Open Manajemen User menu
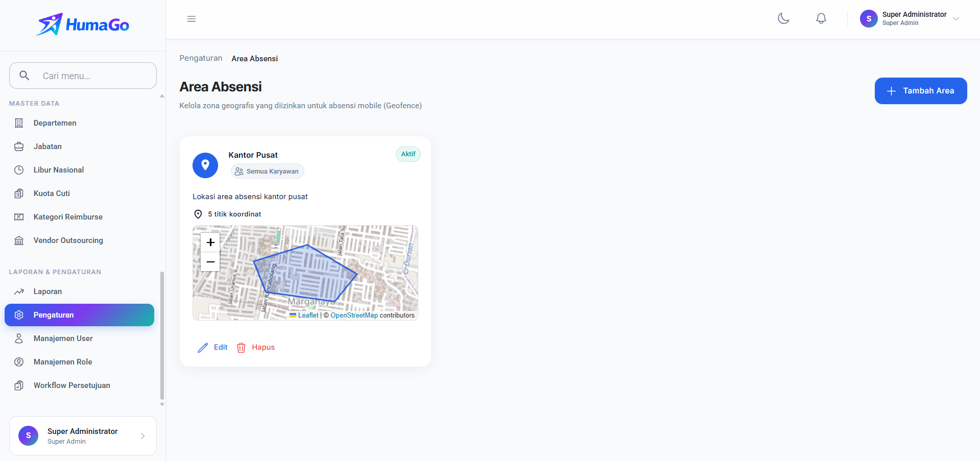 coord(79,338)
